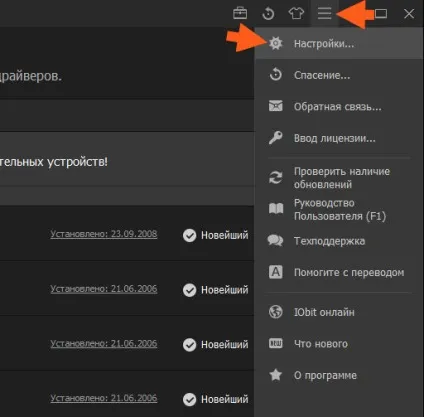The width and height of the screenshot is (424, 417).
Task: Open О программе menu entry
Action: (x=339, y=375)
